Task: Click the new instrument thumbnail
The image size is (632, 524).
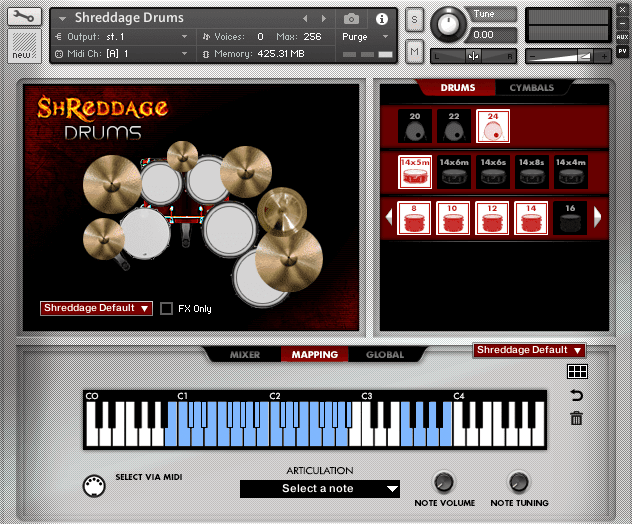Action: [24, 46]
